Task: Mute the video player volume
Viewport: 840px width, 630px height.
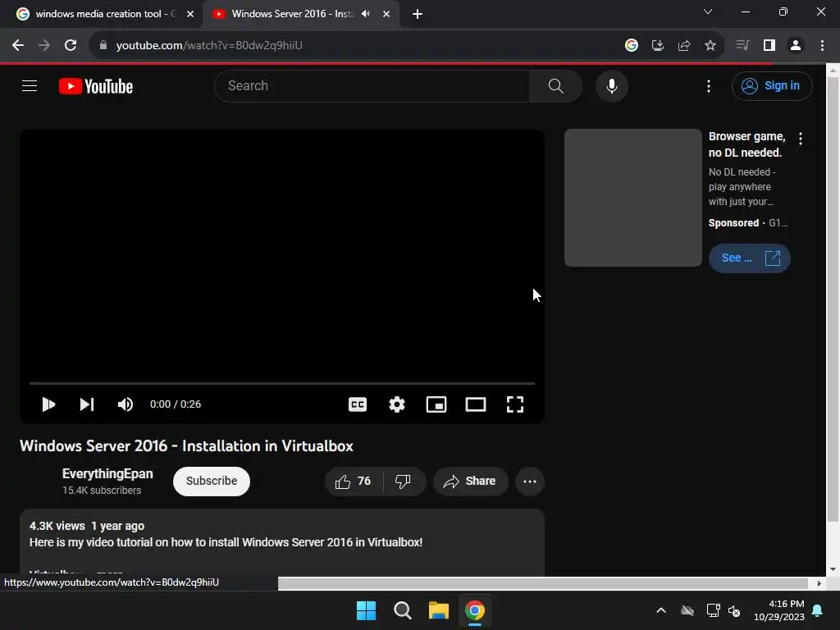Action: (x=126, y=404)
